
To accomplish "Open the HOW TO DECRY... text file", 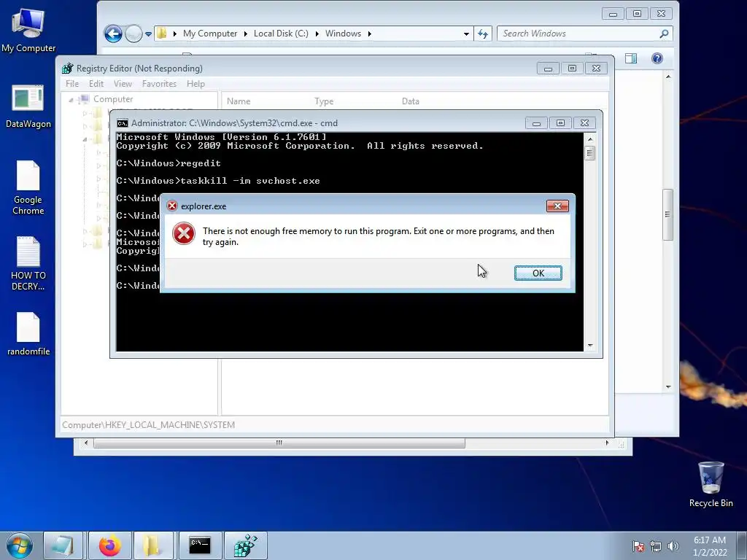I will coord(28,263).
